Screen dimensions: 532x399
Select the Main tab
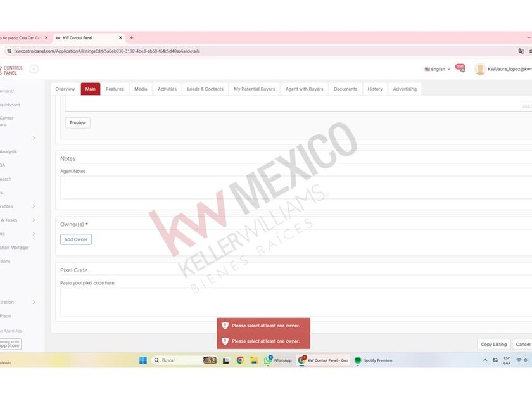click(x=90, y=89)
